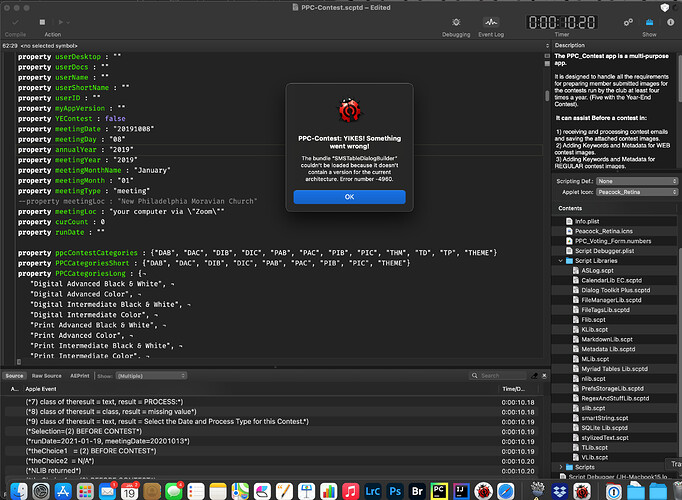Collapse the Script Libraries folder
This screenshot has height=500, width=682.
click(561, 261)
